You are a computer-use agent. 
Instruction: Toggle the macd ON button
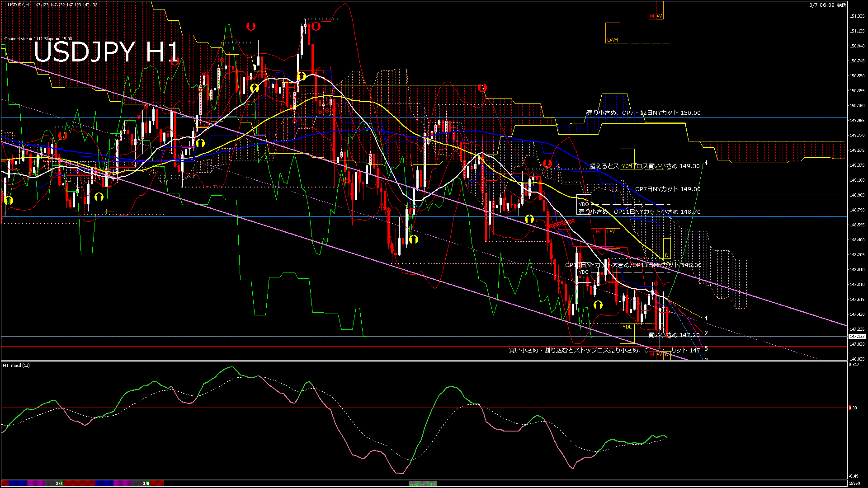coord(423,484)
